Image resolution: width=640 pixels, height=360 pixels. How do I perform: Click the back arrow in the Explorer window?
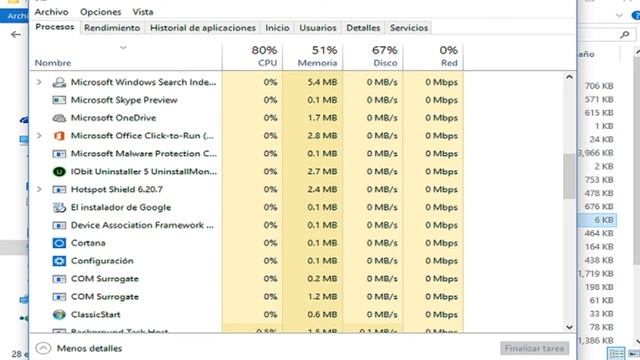pyautogui.click(x=16, y=35)
